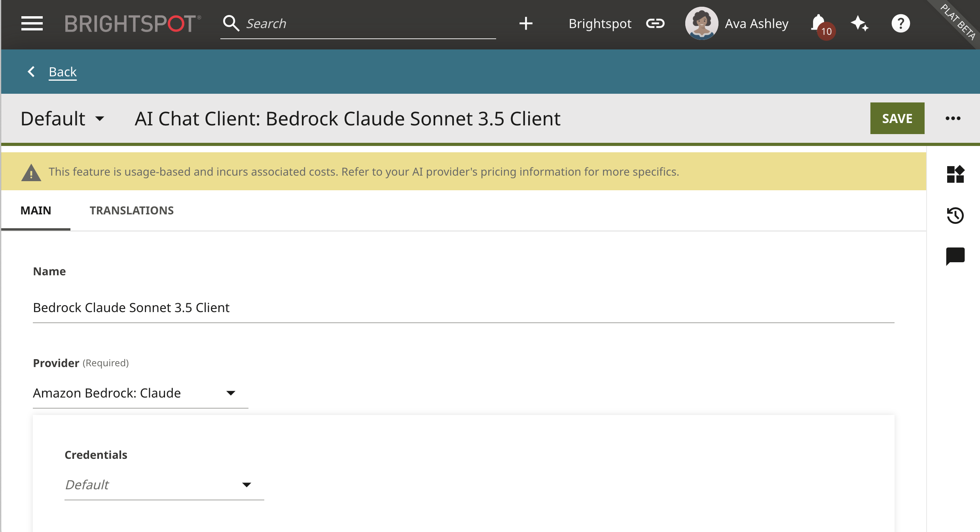980x532 pixels.
Task: Click the back chevron arrow
Action: tap(31, 72)
